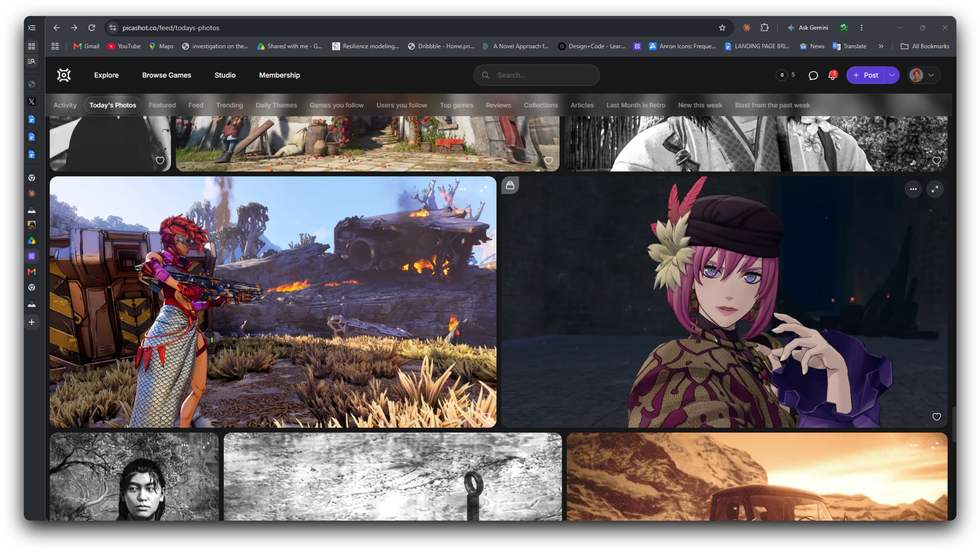
Task: Expand the black-and-white woman portrait photo
Action: tap(206, 445)
